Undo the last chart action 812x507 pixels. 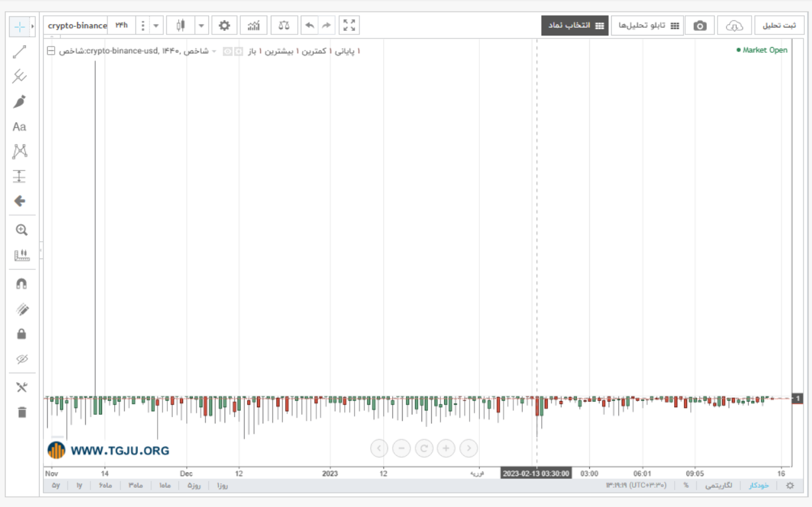coord(309,25)
